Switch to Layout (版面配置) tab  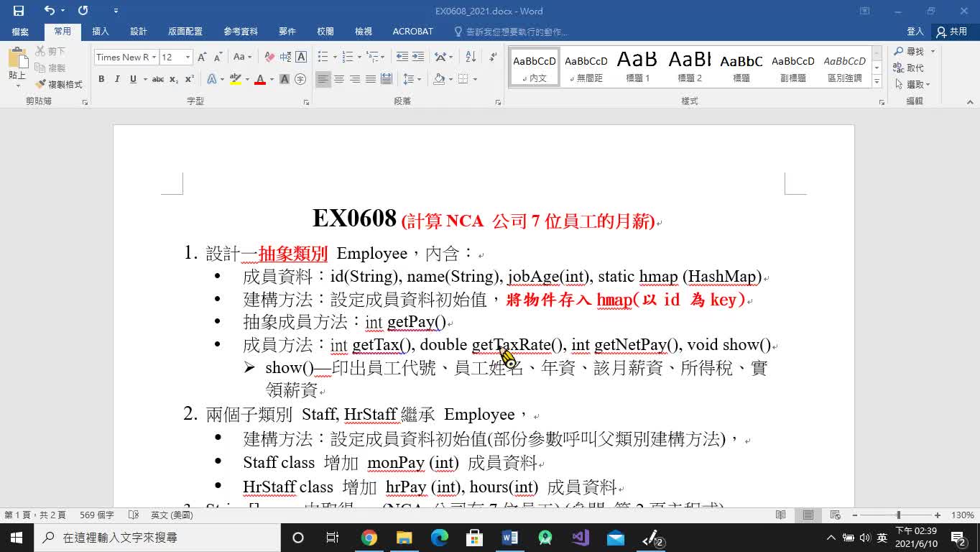pos(185,32)
